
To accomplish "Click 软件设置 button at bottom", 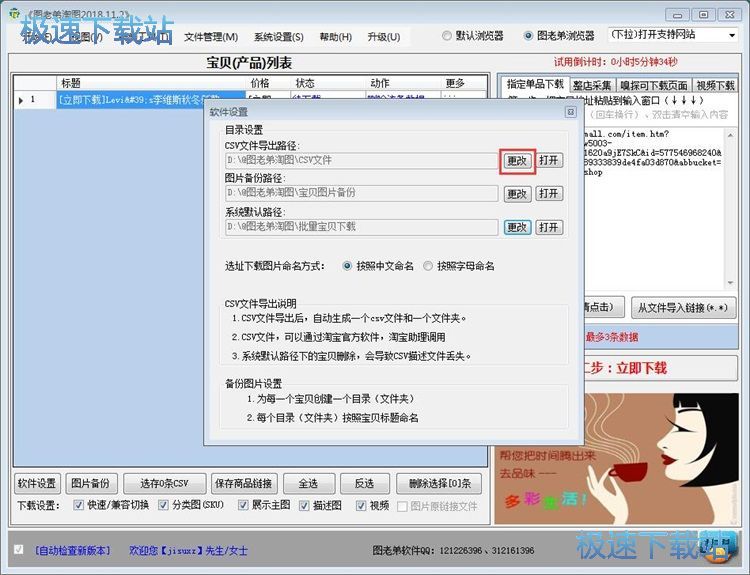I will (x=36, y=484).
